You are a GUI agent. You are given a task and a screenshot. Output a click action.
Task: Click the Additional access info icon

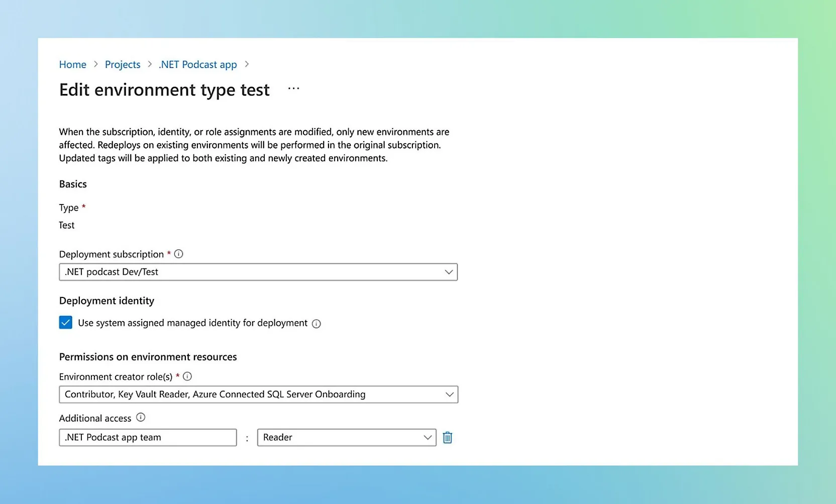141,418
